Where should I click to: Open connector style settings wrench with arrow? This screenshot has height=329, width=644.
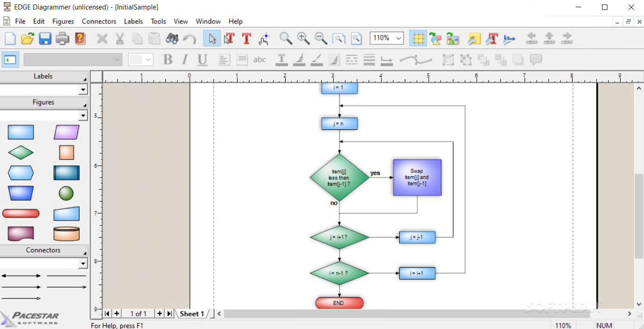tap(509, 38)
